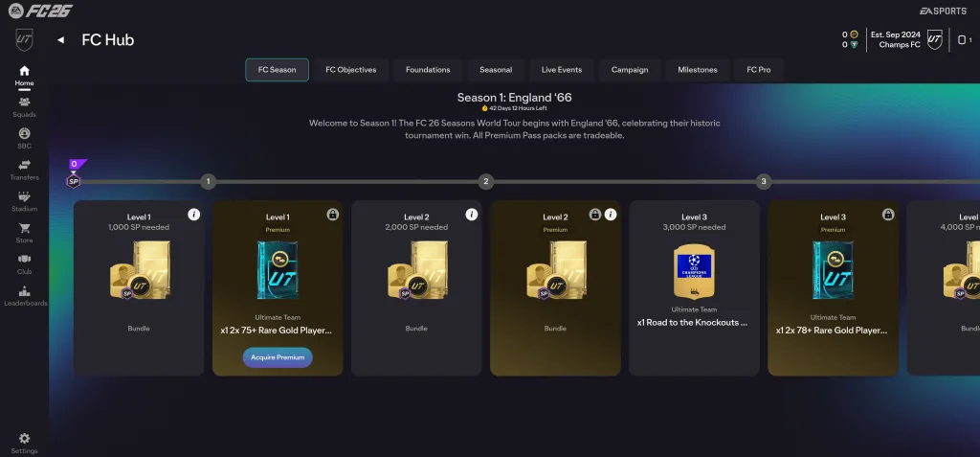Click the Acquire Premium button
This screenshot has width=980, height=457.
(x=278, y=357)
